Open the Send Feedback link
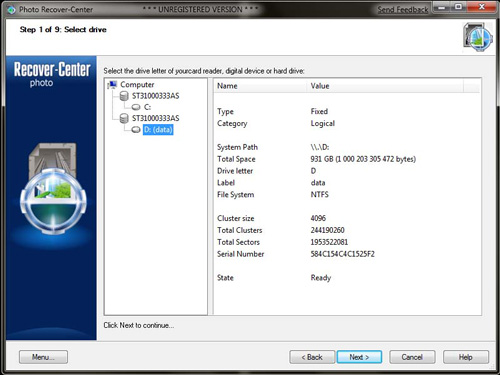The image size is (500, 375). tap(403, 10)
